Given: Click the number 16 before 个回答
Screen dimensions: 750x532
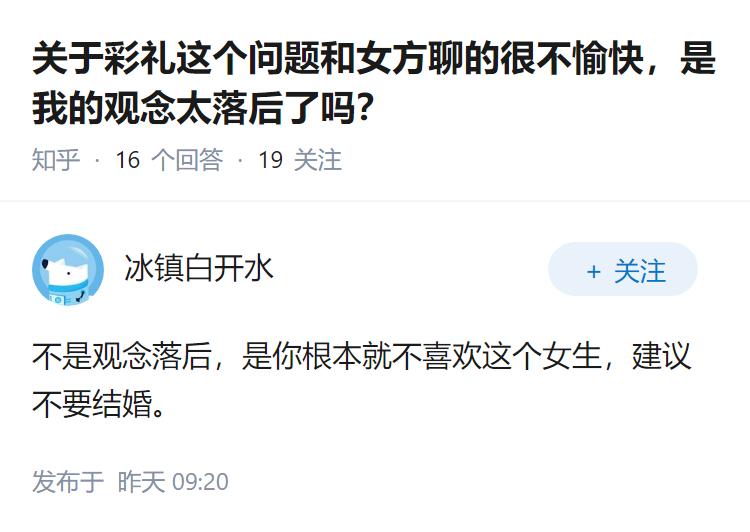Looking at the screenshot, I should tap(128, 160).
